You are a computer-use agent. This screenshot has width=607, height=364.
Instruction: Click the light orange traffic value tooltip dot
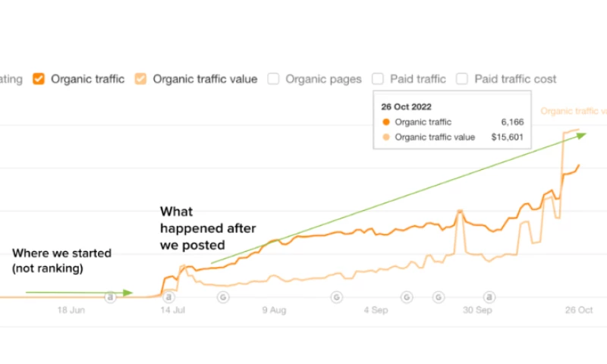(386, 137)
